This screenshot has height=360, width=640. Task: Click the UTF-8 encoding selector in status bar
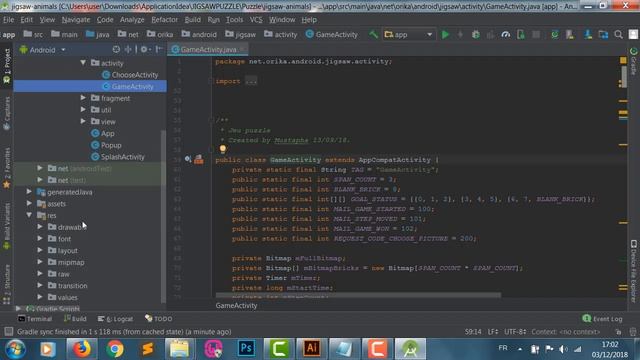[x=515, y=332]
